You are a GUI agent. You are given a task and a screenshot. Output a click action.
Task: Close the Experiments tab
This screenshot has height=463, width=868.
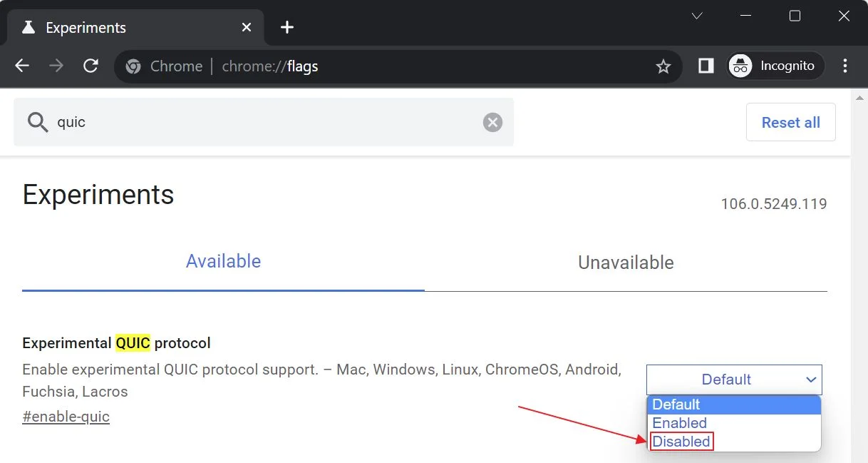click(247, 28)
